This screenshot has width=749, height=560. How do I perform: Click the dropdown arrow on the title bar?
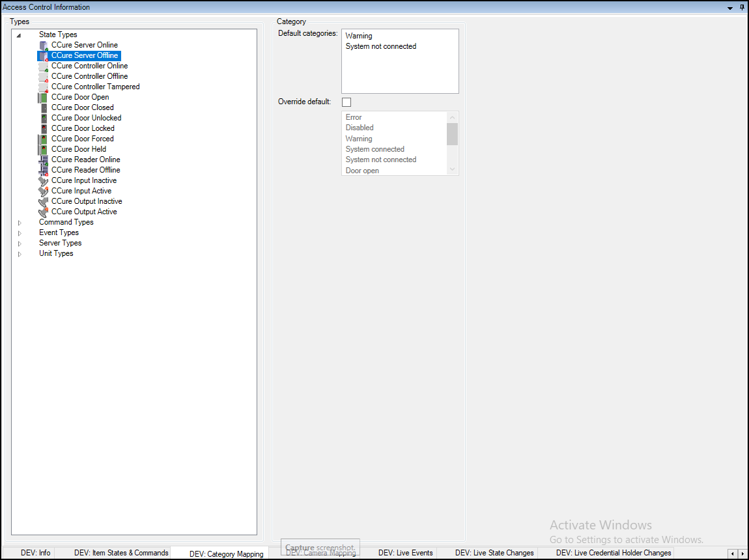pos(731,7)
